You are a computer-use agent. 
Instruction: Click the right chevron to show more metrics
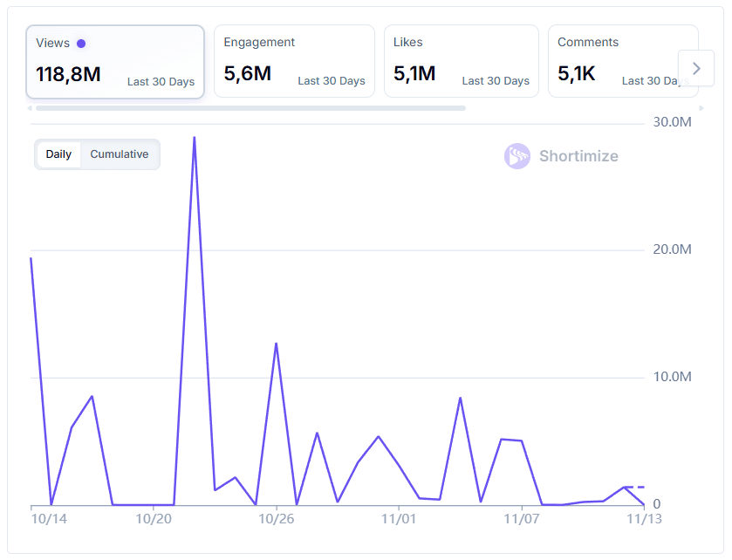coord(696,68)
